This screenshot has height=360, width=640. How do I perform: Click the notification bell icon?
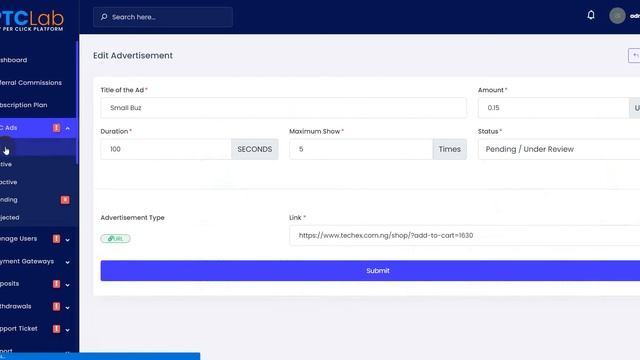click(591, 16)
